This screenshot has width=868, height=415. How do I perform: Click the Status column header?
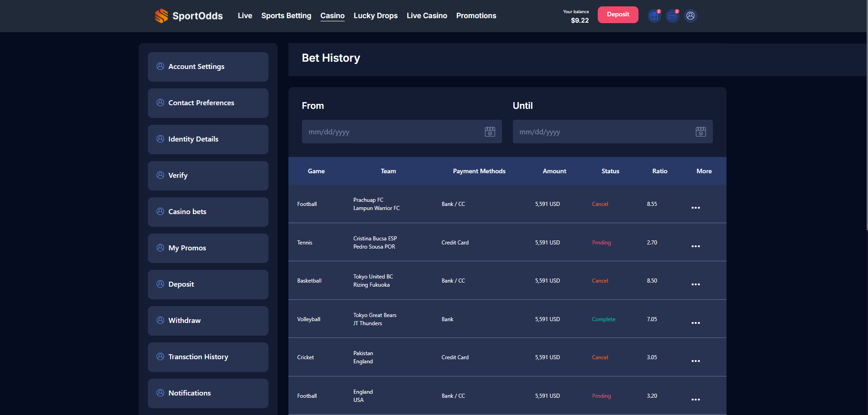click(610, 171)
